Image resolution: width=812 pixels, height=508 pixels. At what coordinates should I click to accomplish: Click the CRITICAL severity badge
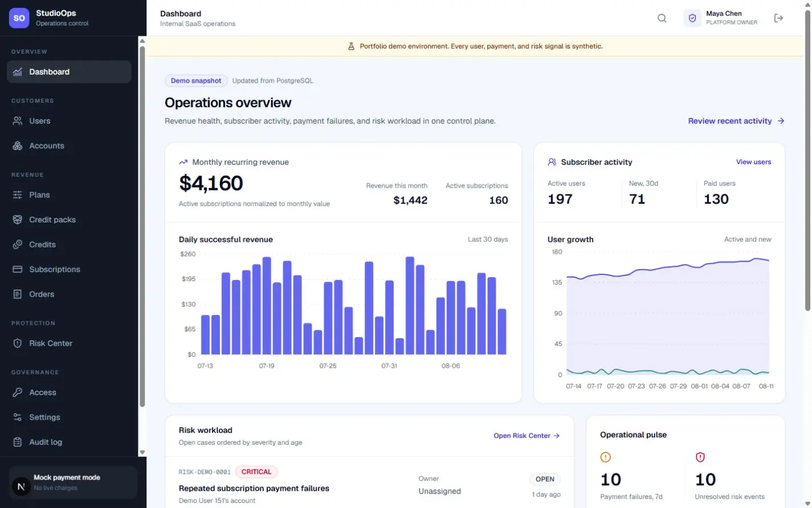click(256, 472)
